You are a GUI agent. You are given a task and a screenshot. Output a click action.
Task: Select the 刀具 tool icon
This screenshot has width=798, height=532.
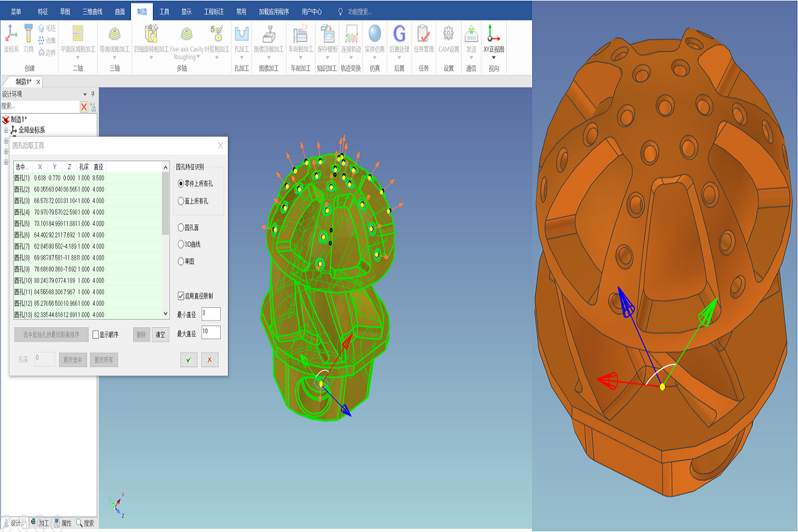29,35
